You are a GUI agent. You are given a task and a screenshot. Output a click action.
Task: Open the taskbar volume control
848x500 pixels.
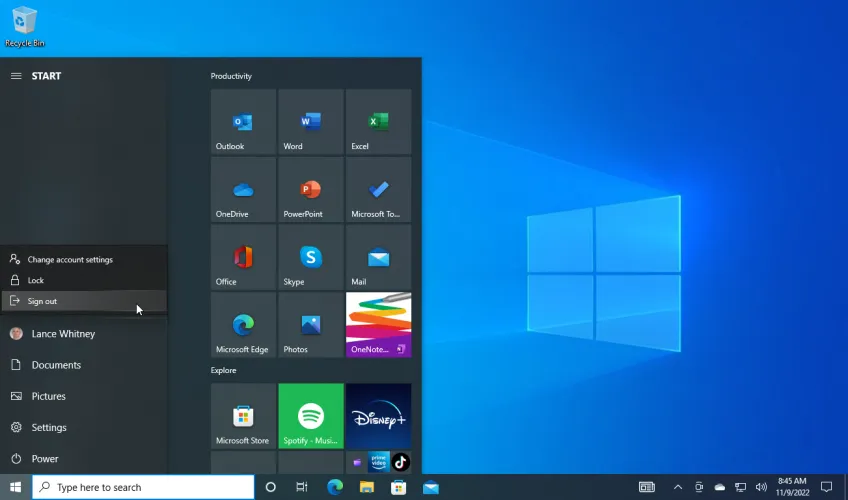coord(762,487)
